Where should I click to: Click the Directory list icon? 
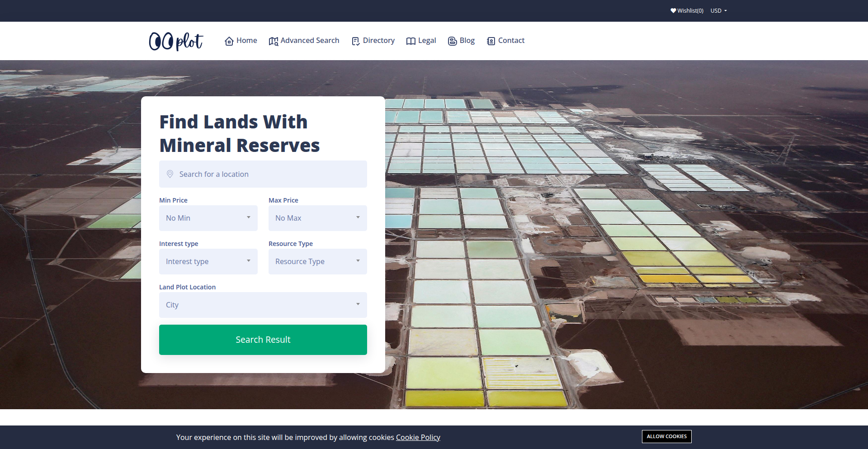[x=356, y=41]
